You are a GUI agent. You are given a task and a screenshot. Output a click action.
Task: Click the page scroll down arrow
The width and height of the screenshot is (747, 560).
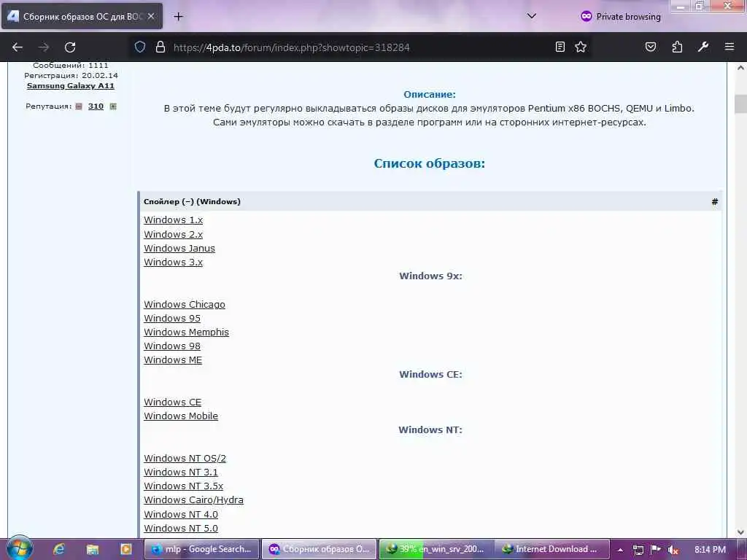741,532
